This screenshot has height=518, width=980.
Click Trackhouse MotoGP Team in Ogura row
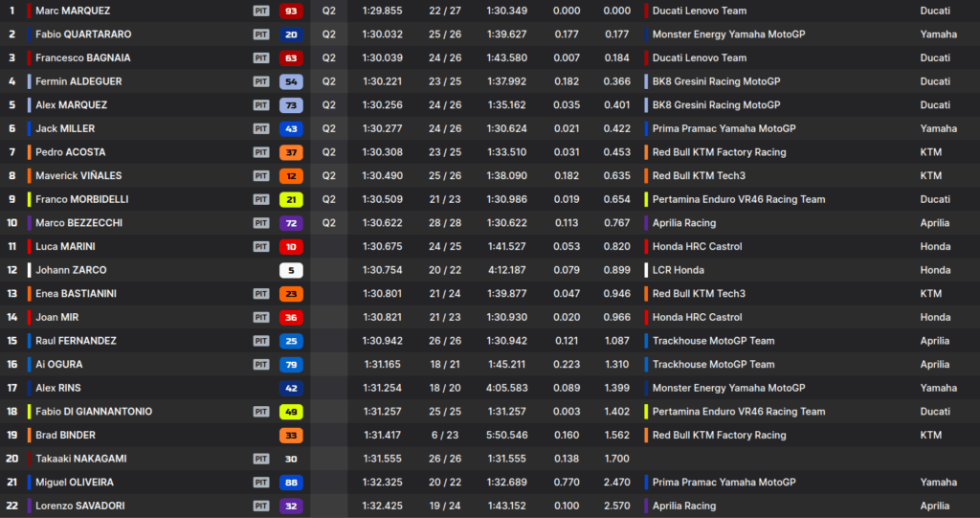pyautogui.click(x=713, y=364)
